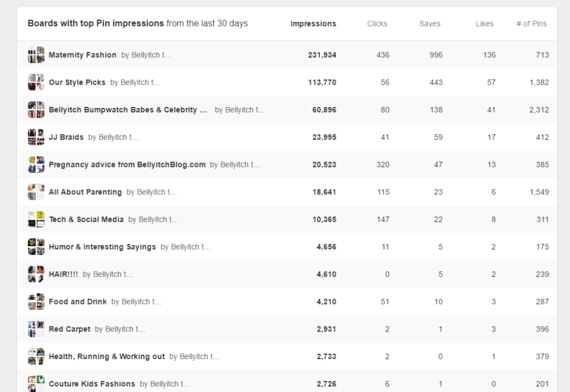Screen dimensions: 570x392
Task: Open Humor & Interesting Sayings board
Action: pyautogui.click(x=102, y=247)
